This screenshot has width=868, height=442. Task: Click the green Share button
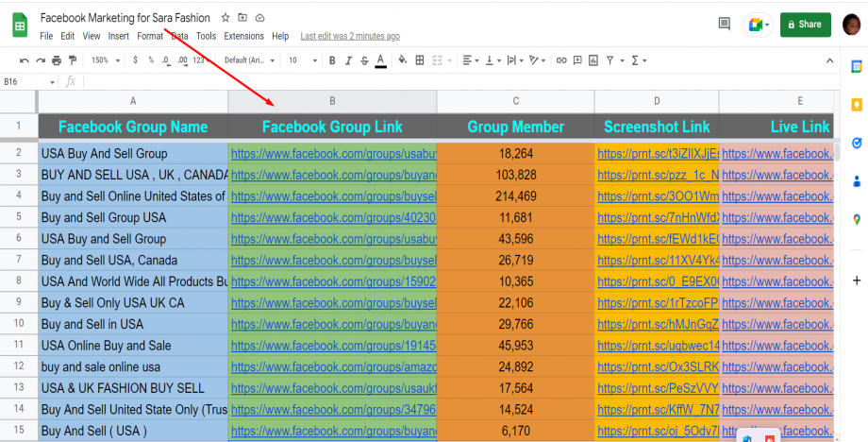pos(805,25)
